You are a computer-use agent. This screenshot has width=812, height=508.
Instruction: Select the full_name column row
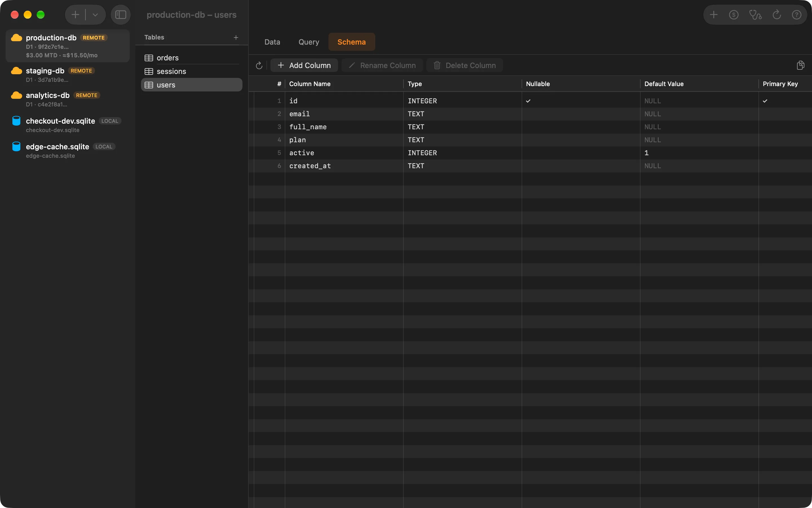click(530, 127)
